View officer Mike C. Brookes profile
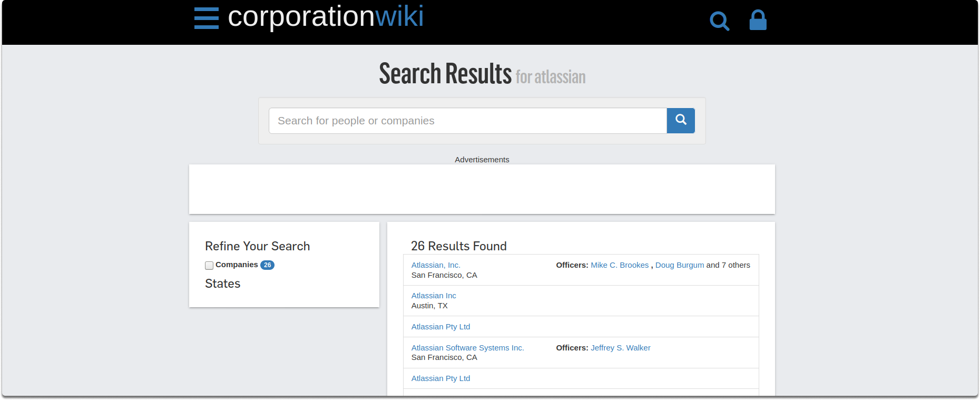 (620, 265)
